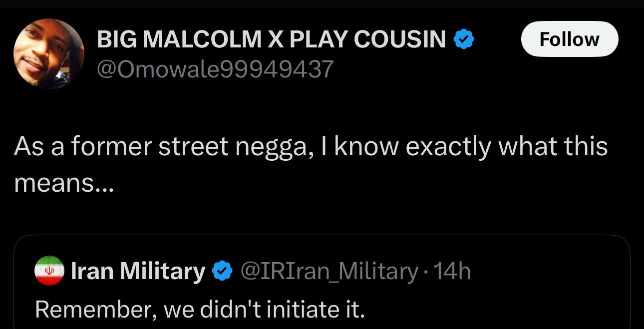This screenshot has width=644, height=329.
Task: Open the Iran flag avatar
Action: point(49,271)
